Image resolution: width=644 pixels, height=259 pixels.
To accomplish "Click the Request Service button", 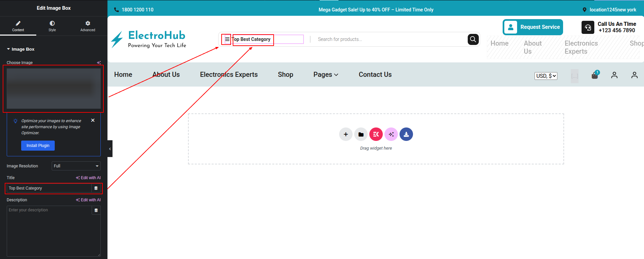I will point(533,27).
